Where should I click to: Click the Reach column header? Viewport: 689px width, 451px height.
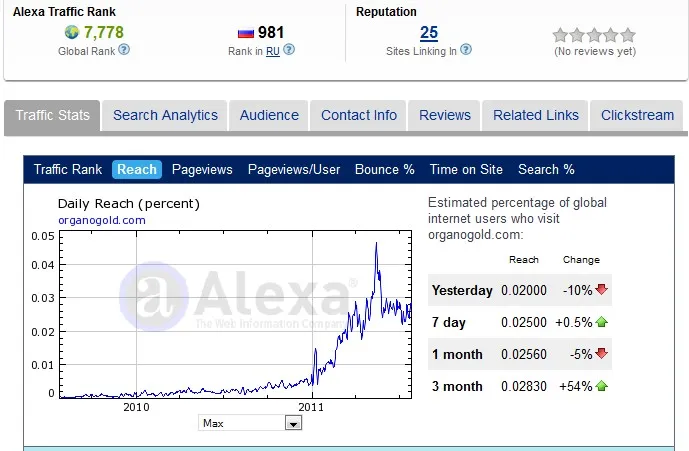[524, 260]
